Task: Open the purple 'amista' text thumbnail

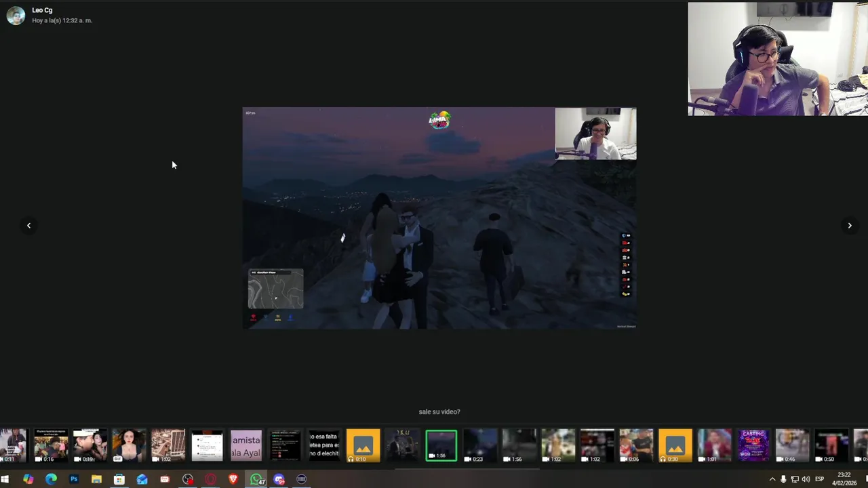Action: pos(245,445)
